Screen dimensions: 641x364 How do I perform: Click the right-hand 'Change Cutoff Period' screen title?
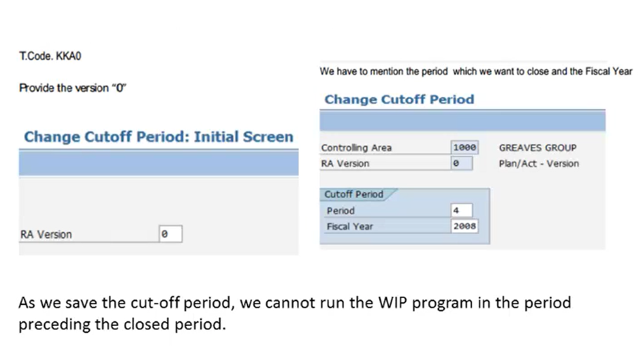pyautogui.click(x=399, y=100)
